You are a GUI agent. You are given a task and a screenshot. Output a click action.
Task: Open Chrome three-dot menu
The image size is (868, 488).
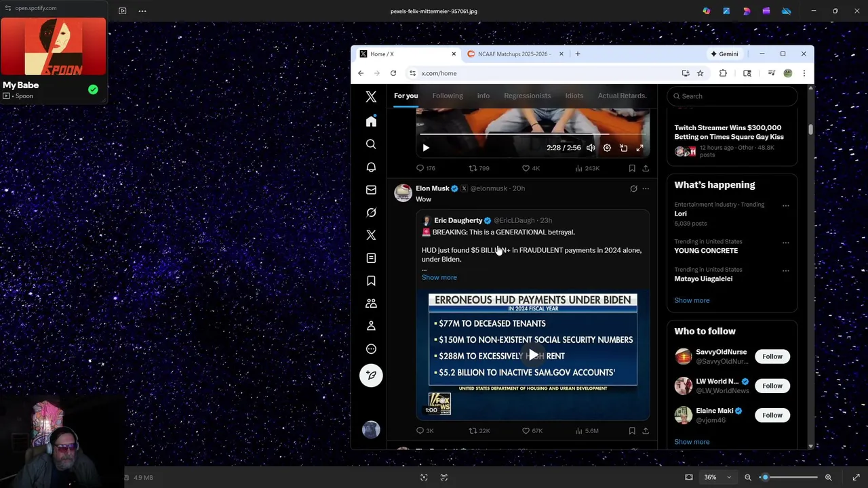point(804,73)
